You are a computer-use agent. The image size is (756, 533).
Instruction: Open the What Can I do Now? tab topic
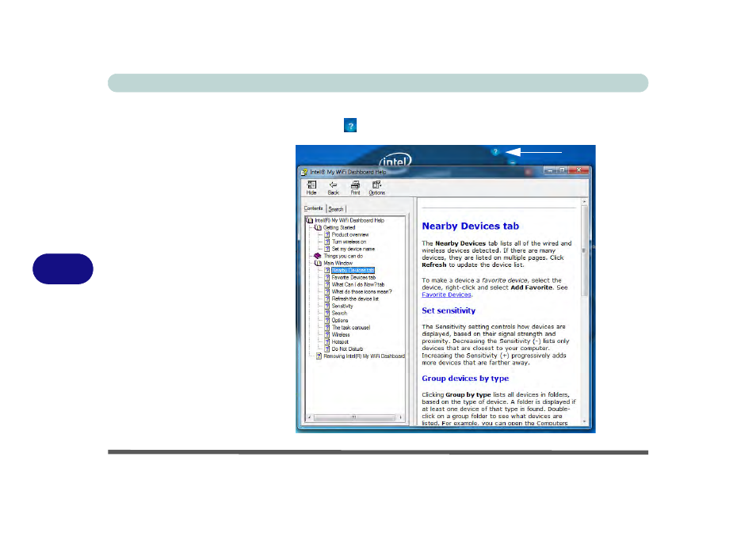click(357, 285)
